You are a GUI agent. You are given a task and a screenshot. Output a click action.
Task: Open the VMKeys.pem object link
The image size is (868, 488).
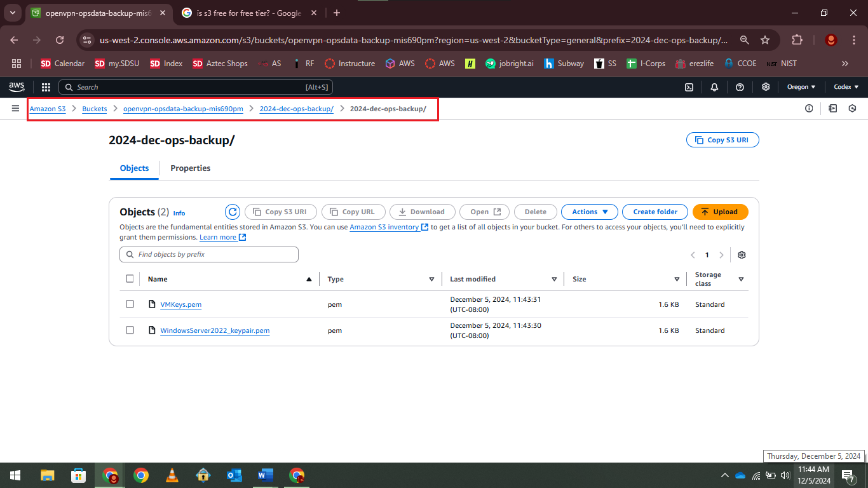point(181,304)
